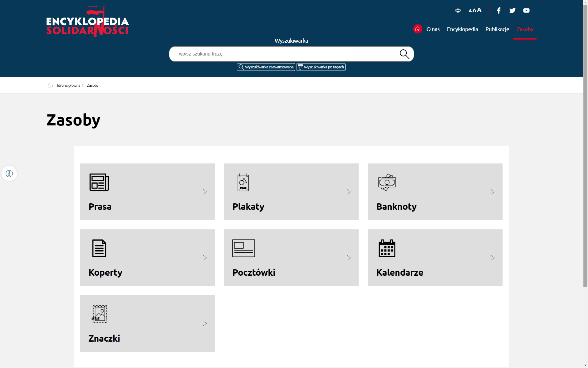This screenshot has height=368, width=588.
Task: Toggle high contrast eye icon
Action: click(x=458, y=11)
